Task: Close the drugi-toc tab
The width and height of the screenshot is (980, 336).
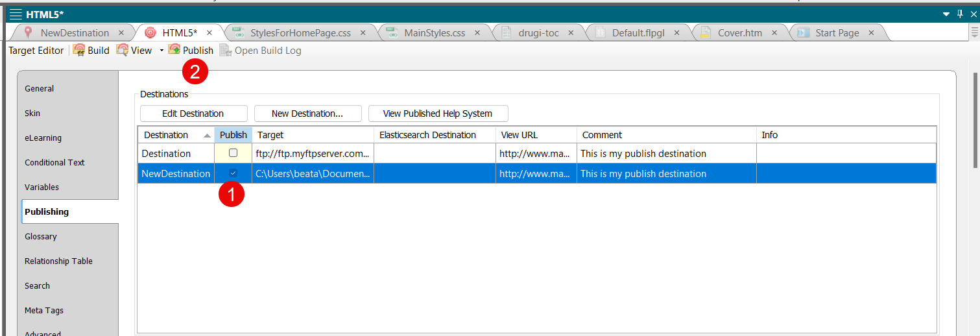Action: (571, 32)
